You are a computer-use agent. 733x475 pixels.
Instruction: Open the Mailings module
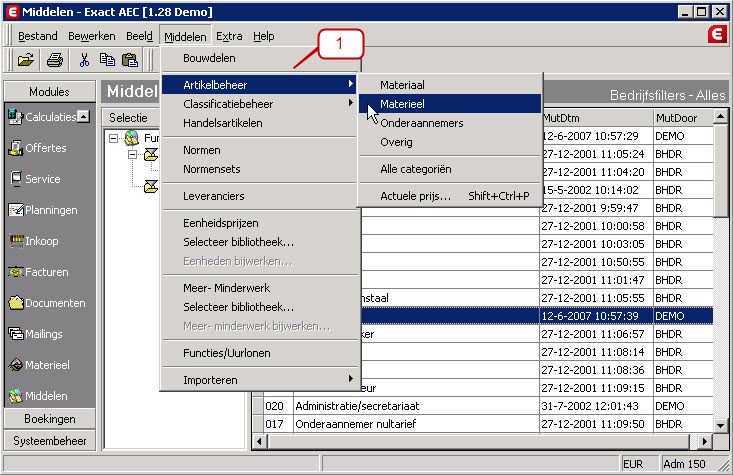[36, 334]
